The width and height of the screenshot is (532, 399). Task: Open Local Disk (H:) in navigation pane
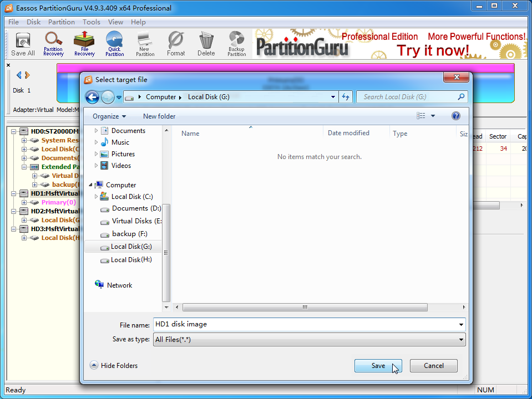click(x=131, y=260)
